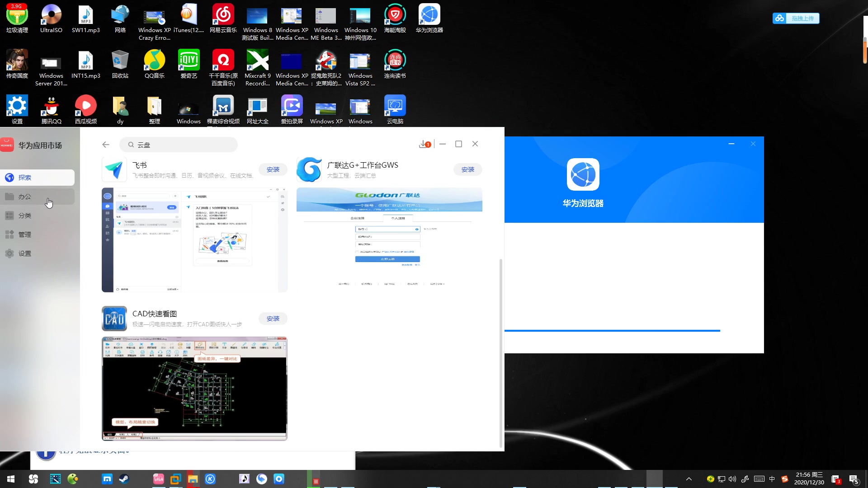
Task: Open the Mixcraft 9 desktop icon
Action: (x=258, y=68)
